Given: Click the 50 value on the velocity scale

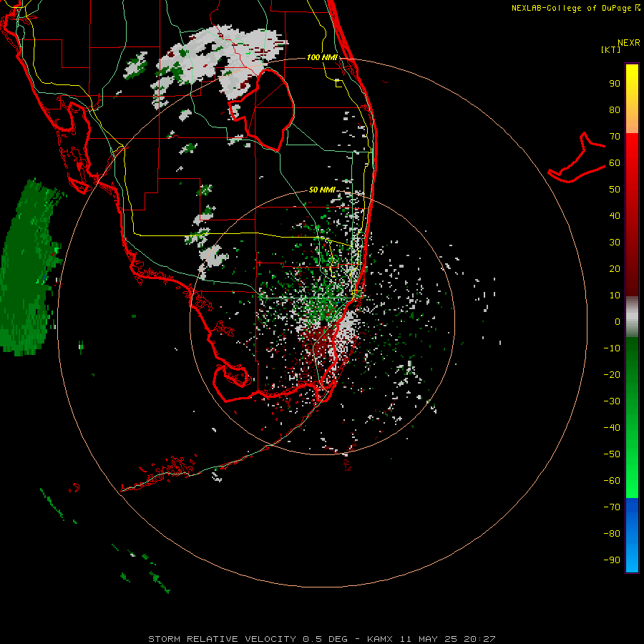Looking at the screenshot, I should pyautogui.click(x=615, y=190).
